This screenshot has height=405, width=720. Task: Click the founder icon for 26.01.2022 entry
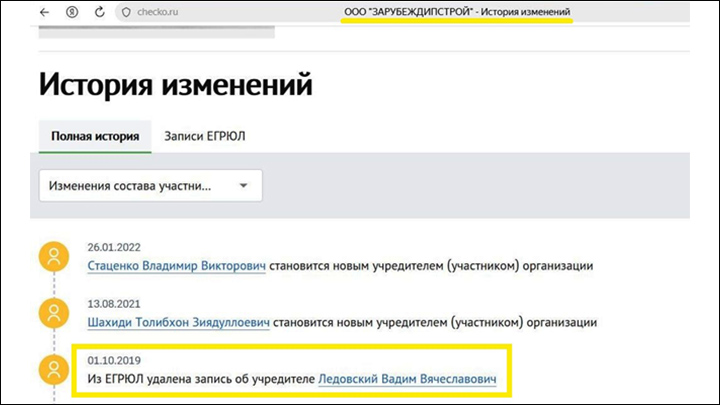[x=53, y=257]
